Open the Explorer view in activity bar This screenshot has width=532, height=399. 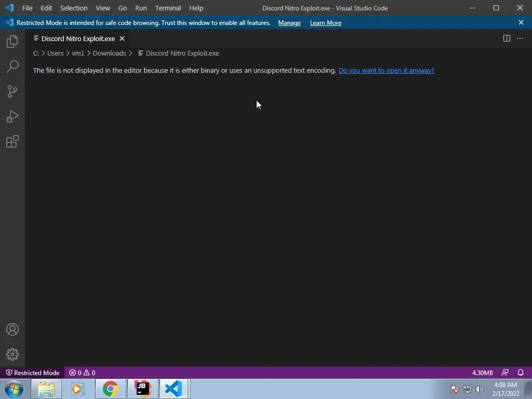click(12, 42)
